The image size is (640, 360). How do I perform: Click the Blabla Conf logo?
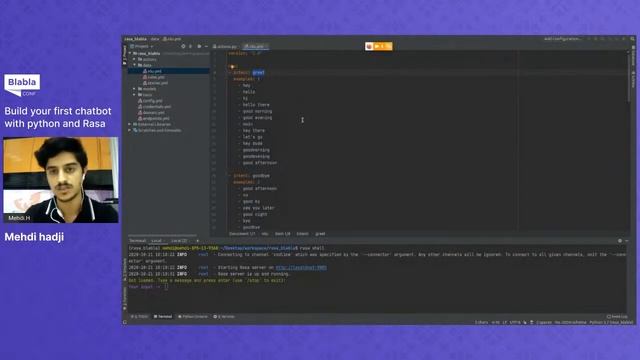(22, 85)
